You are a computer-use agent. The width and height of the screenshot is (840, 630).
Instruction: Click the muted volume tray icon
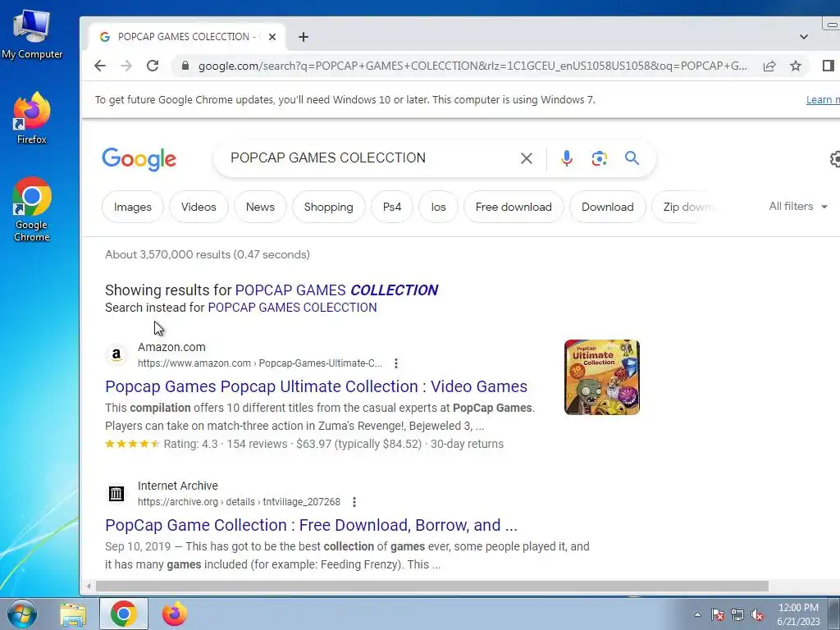pyautogui.click(x=757, y=614)
